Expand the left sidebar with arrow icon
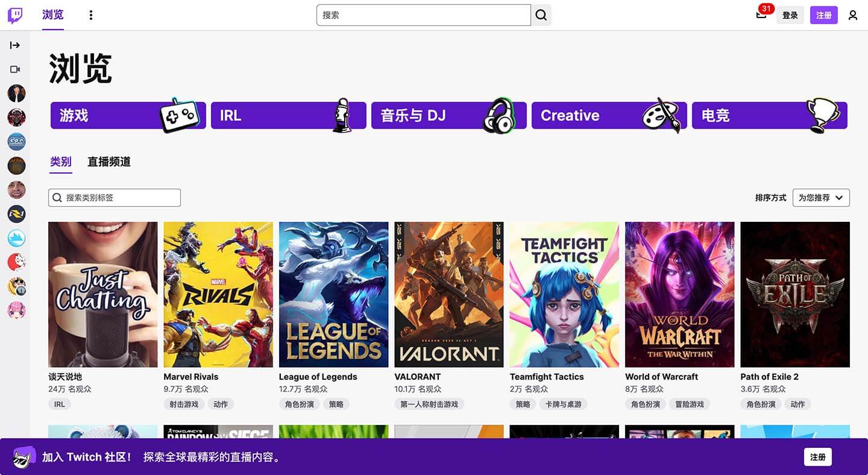The width and height of the screenshot is (868, 475). point(15,45)
